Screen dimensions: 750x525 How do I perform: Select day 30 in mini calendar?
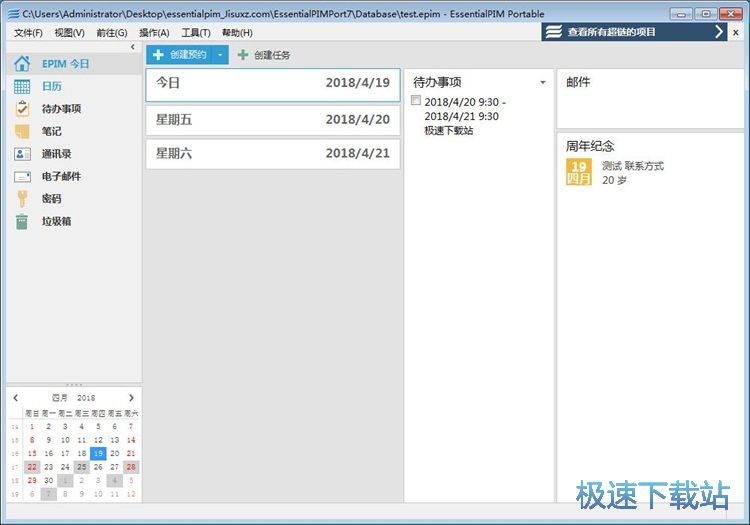(x=49, y=480)
